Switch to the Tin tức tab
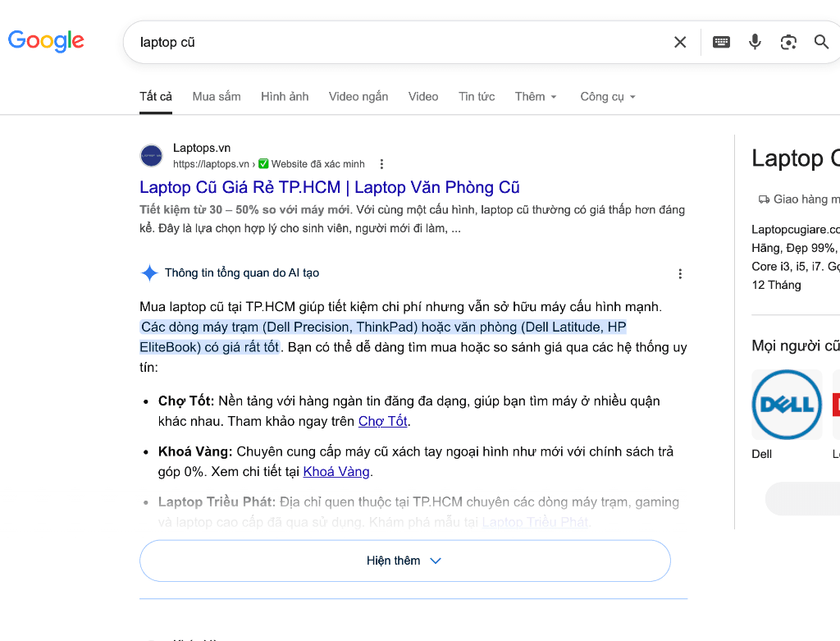Image resolution: width=840 pixels, height=641 pixels. click(477, 97)
